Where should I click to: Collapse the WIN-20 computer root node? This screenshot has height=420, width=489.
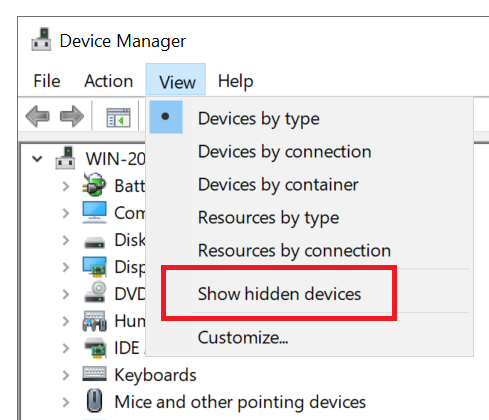point(37,159)
